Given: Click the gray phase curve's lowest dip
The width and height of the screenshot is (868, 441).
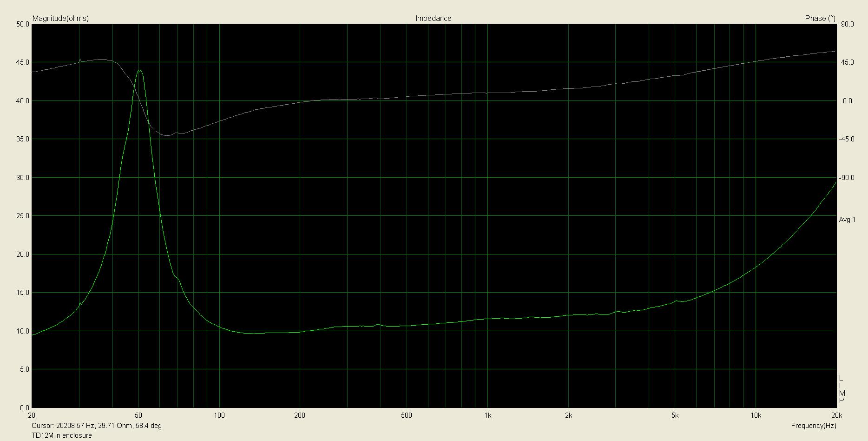Looking at the screenshot, I should tap(167, 135).
